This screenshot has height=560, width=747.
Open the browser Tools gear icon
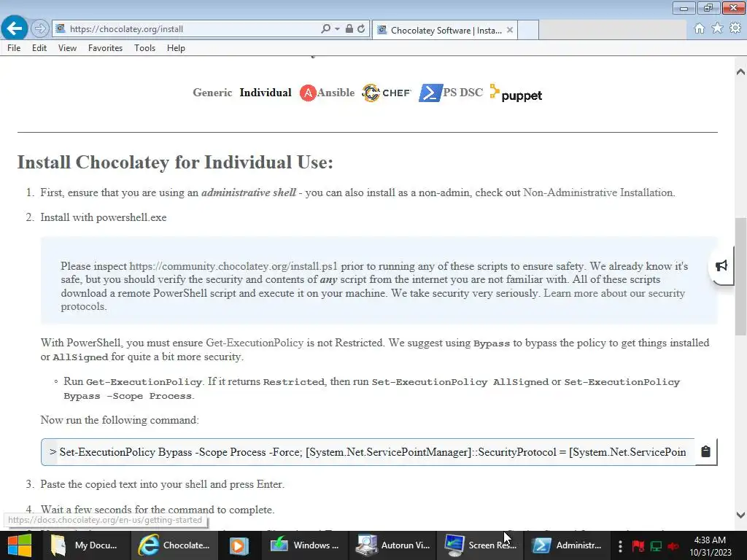click(735, 28)
